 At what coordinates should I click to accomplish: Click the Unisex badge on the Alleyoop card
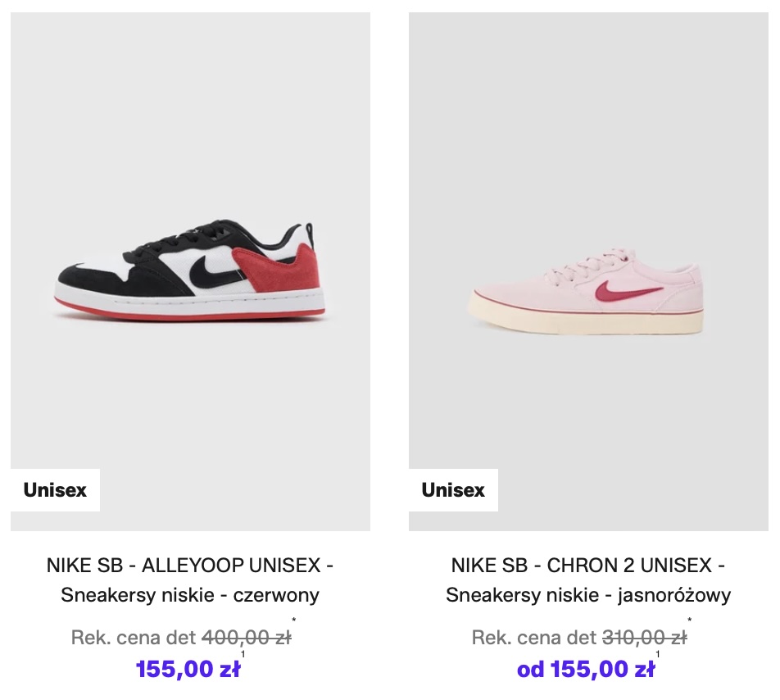tap(55, 490)
